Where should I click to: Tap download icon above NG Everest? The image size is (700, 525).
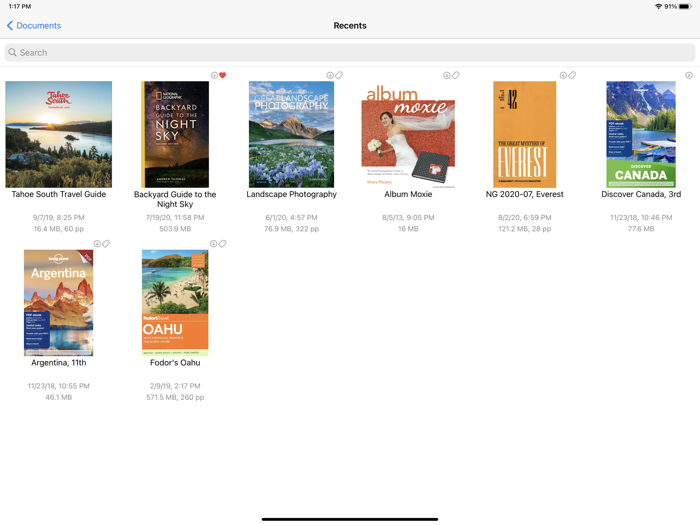(x=563, y=75)
